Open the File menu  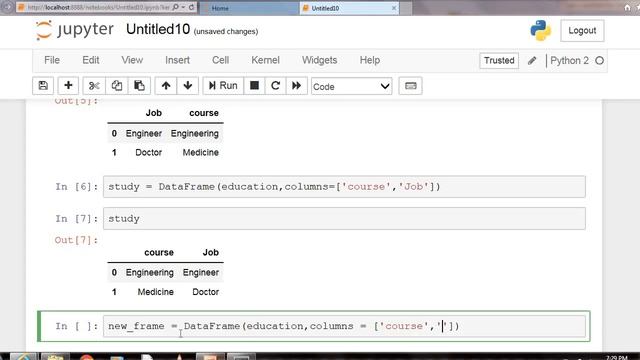point(52,60)
